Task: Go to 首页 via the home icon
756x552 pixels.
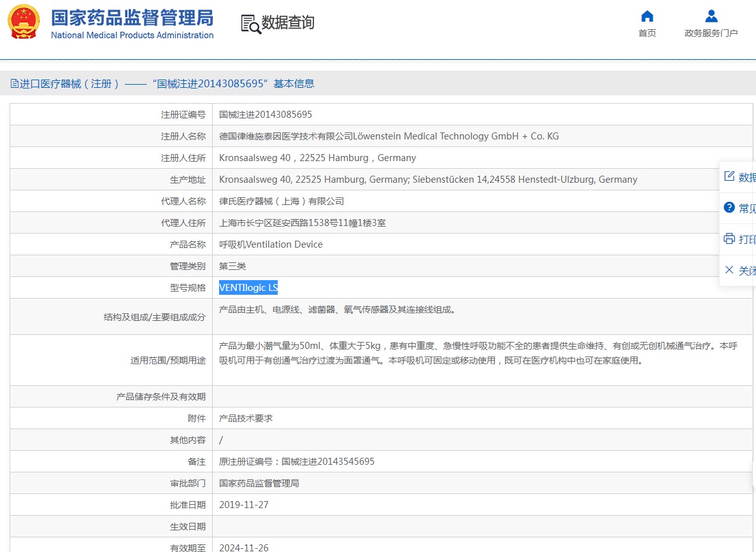Action: coord(647,17)
